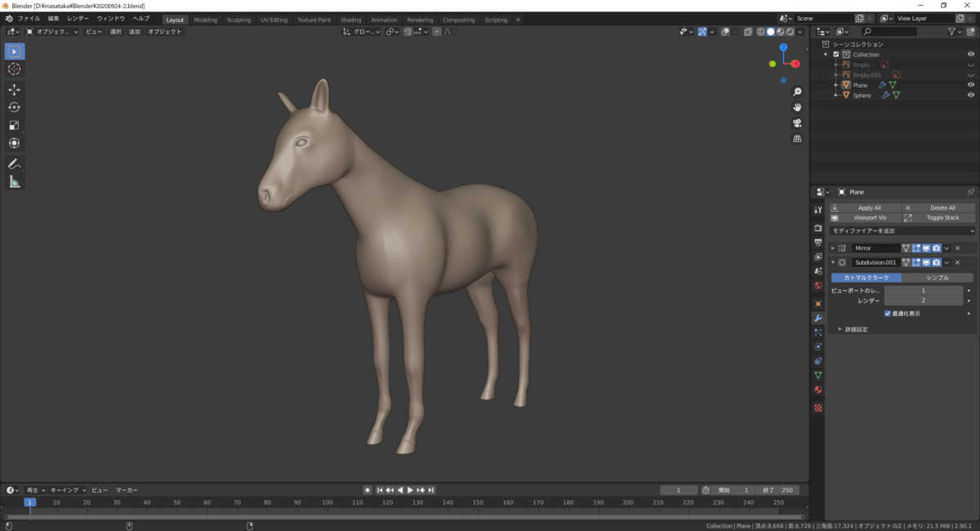Screen dimensions: 980x531
Task: Open the Particles properties tab
Action: click(818, 332)
